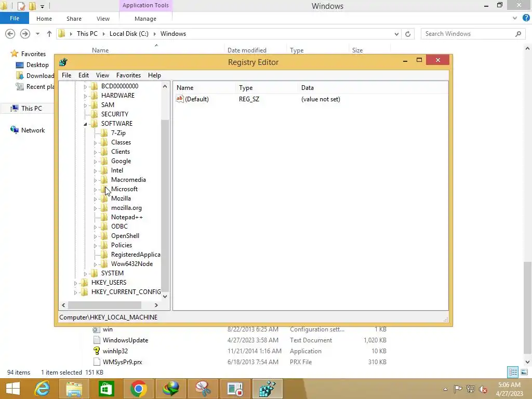
Task: Click the Notepad++ key folder icon
Action: tap(104, 217)
